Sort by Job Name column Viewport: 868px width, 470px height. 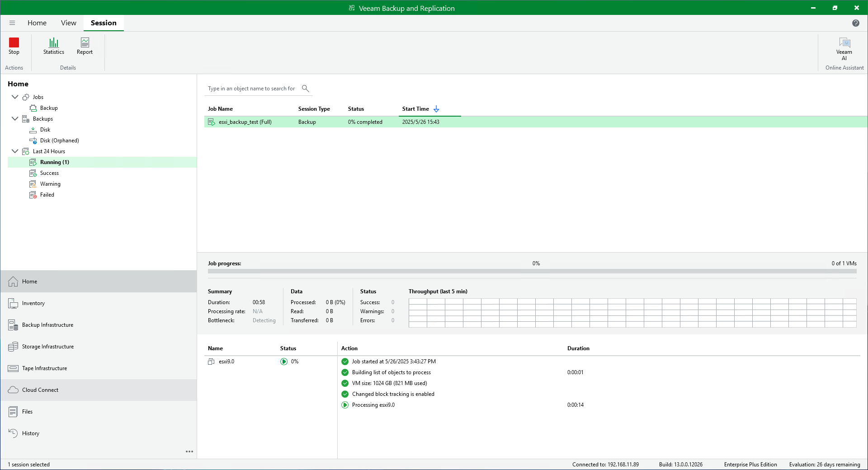[220, 109]
